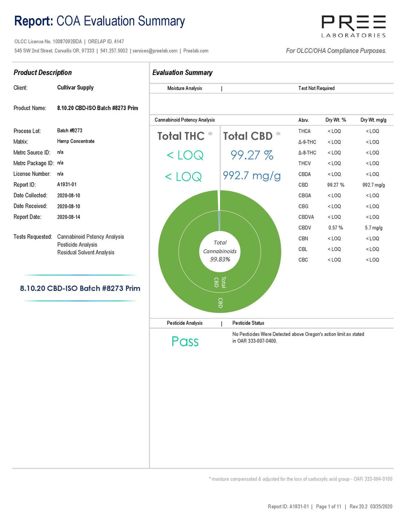The height and width of the screenshot is (532, 411).
Task: Click the blue product name banner text
Action: (x=80, y=289)
